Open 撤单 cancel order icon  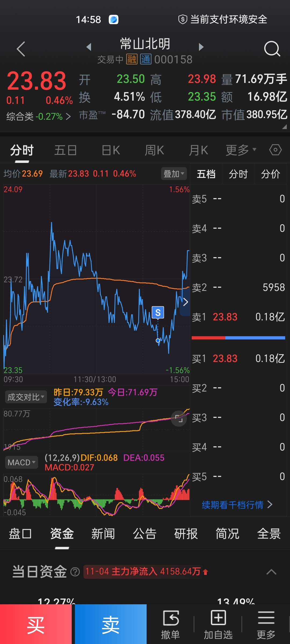point(171,624)
